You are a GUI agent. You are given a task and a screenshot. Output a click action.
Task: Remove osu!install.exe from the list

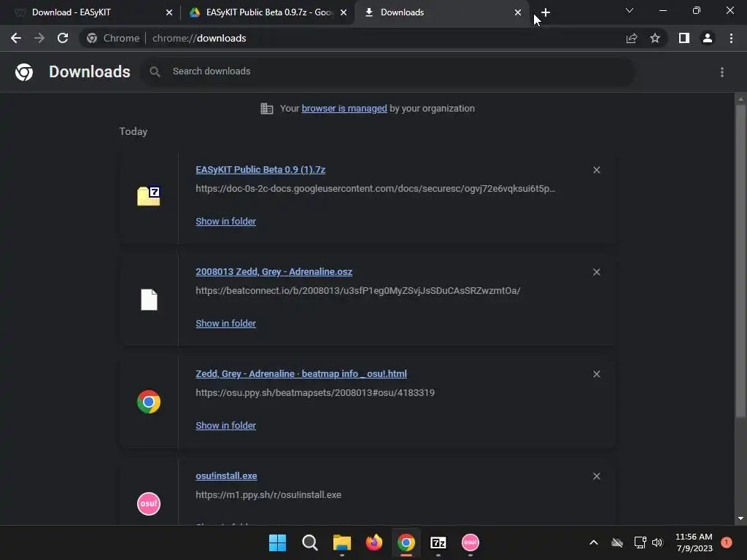coord(597,476)
